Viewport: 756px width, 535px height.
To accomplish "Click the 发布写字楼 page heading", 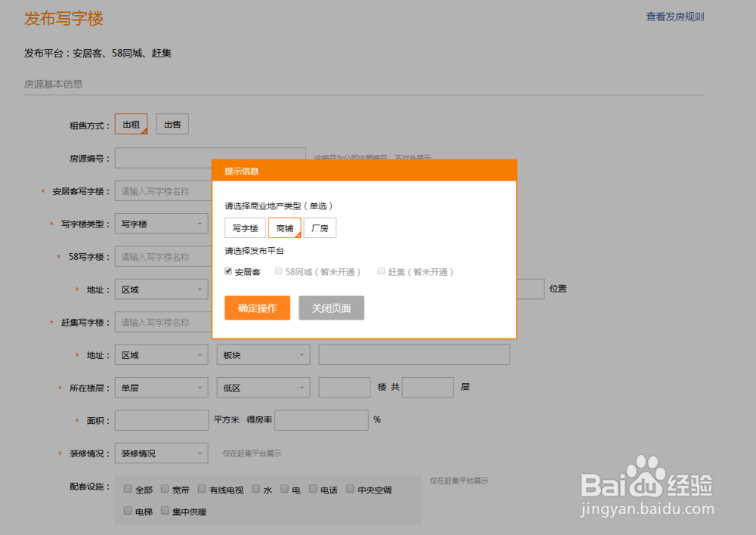I will coord(64,18).
